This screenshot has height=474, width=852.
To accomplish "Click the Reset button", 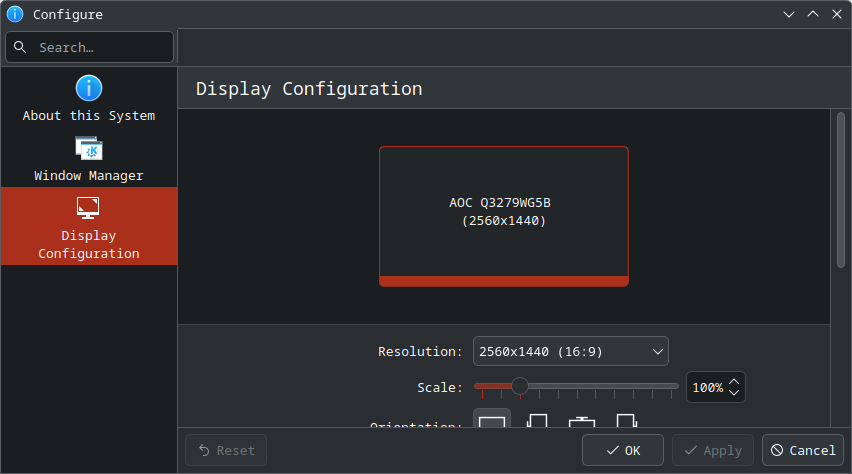I will click(226, 450).
